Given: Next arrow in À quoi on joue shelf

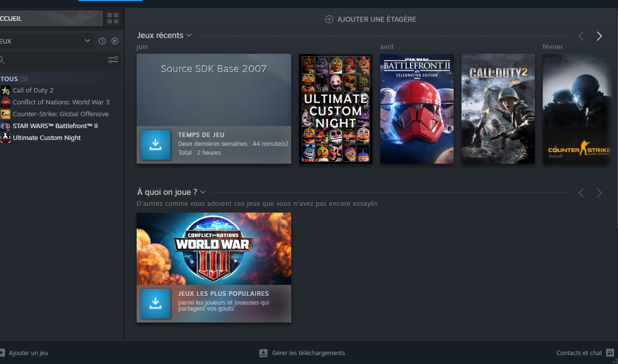Looking at the screenshot, I should tap(599, 193).
